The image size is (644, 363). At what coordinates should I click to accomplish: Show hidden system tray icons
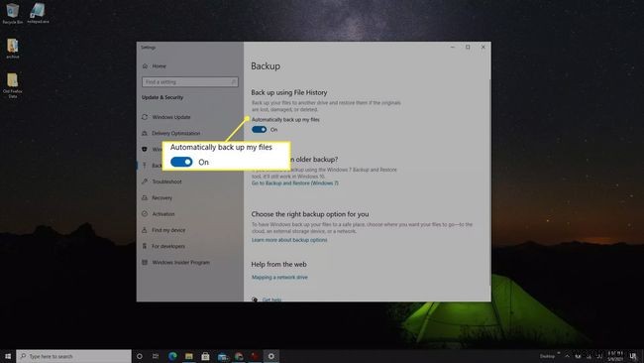click(x=567, y=356)
